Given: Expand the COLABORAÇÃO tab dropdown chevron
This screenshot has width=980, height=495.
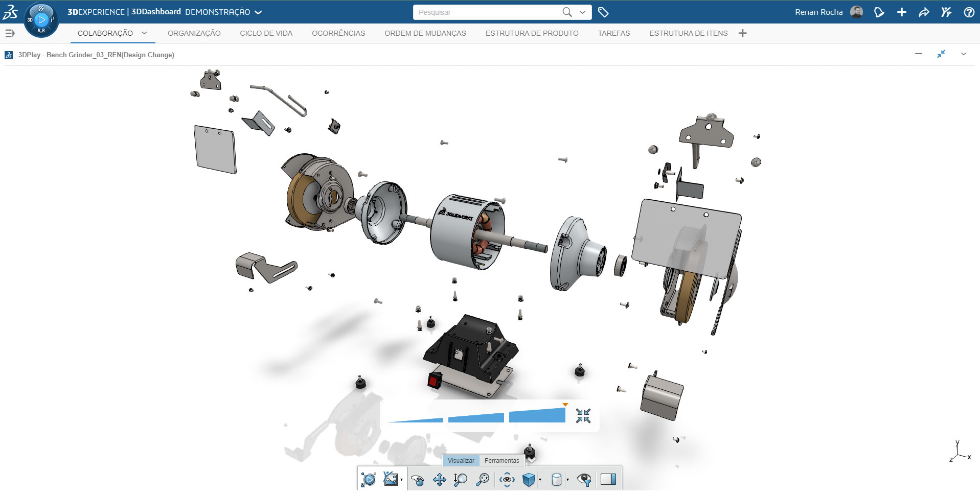Looking at the screenshot, I should coord(144,33).
